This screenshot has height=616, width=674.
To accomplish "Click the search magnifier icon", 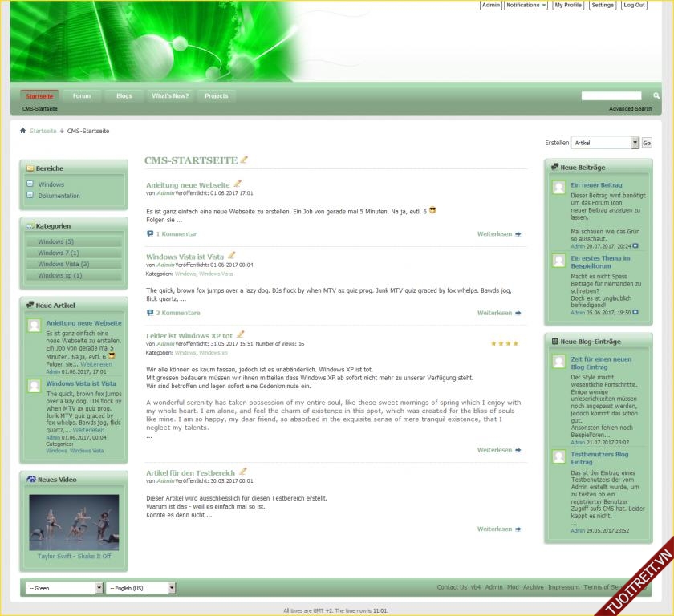I will tap(656, 96).
